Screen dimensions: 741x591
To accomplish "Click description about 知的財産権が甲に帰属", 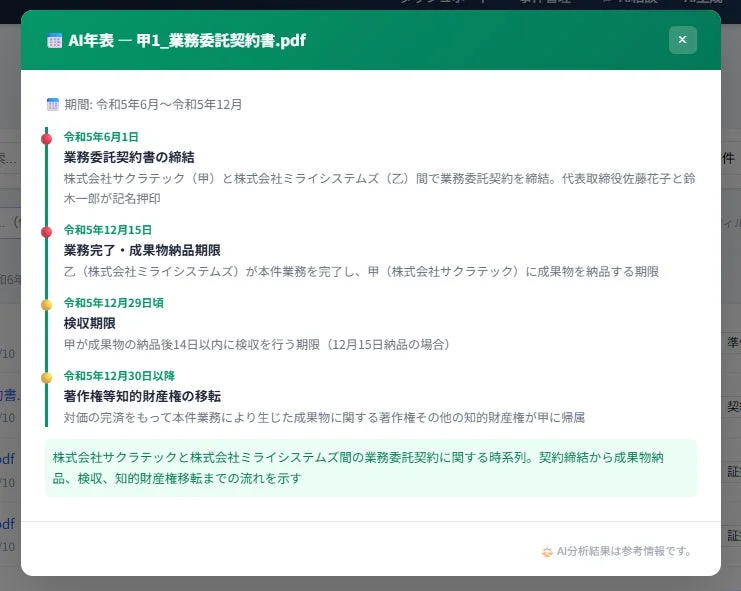I will click(324, 418).
